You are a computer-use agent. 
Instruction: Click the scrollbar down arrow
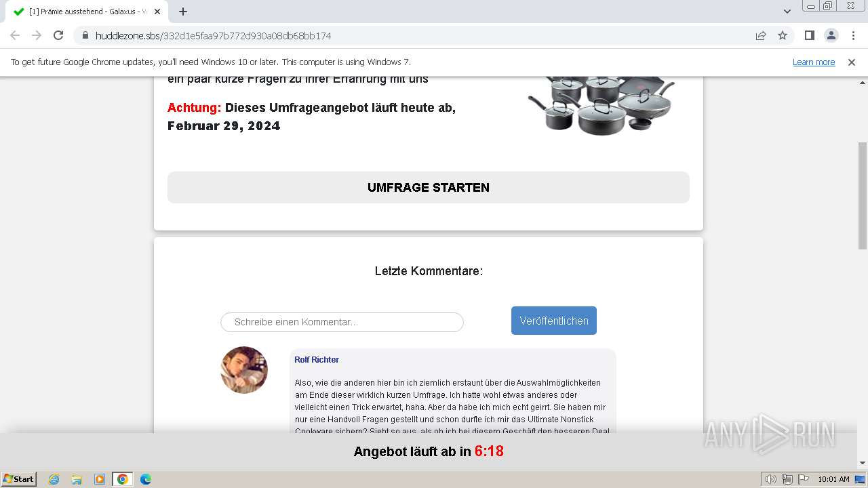(x=863, y=463)
